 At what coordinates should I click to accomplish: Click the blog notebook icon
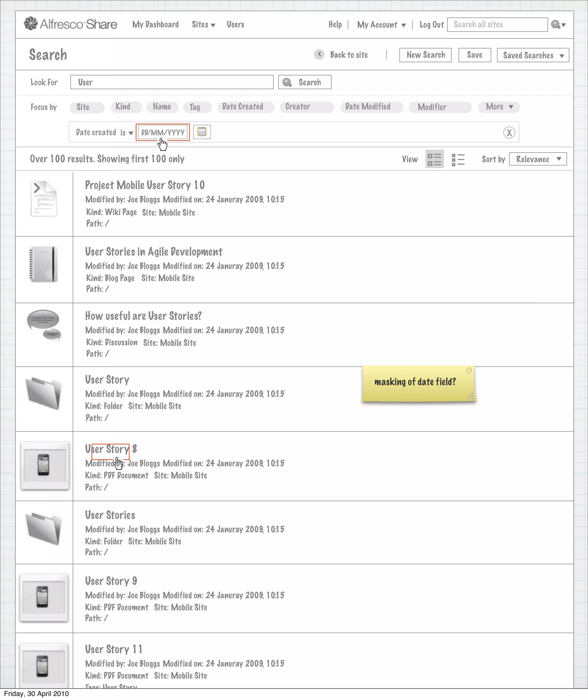pyautogui.click(x=44, y=264)
